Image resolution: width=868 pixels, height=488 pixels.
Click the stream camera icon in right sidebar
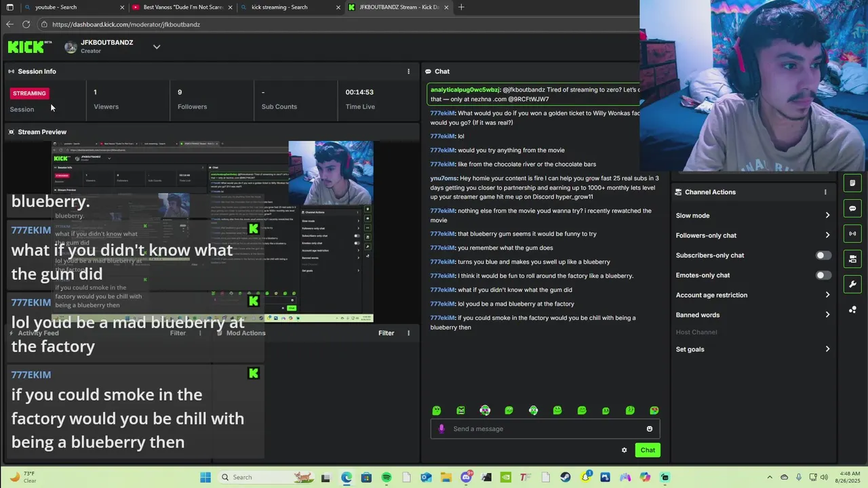pyautogui.click(x=852, y=259)
